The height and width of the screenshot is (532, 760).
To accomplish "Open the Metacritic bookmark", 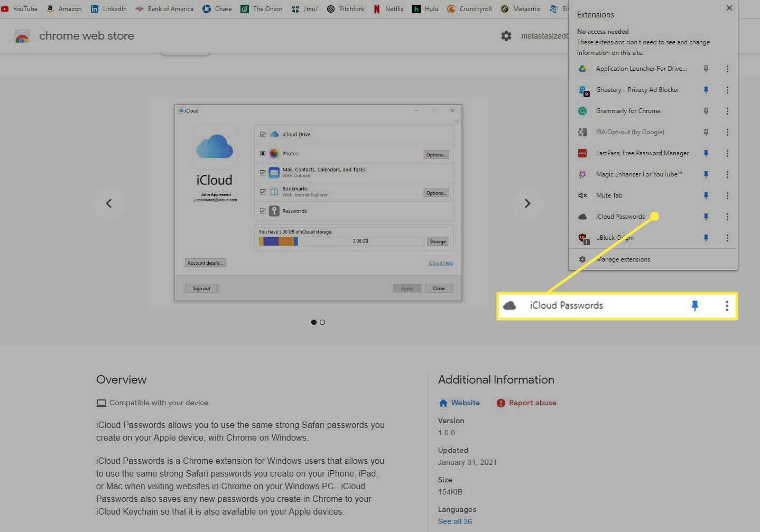I will pyautogui.click(x=521, y=8).
